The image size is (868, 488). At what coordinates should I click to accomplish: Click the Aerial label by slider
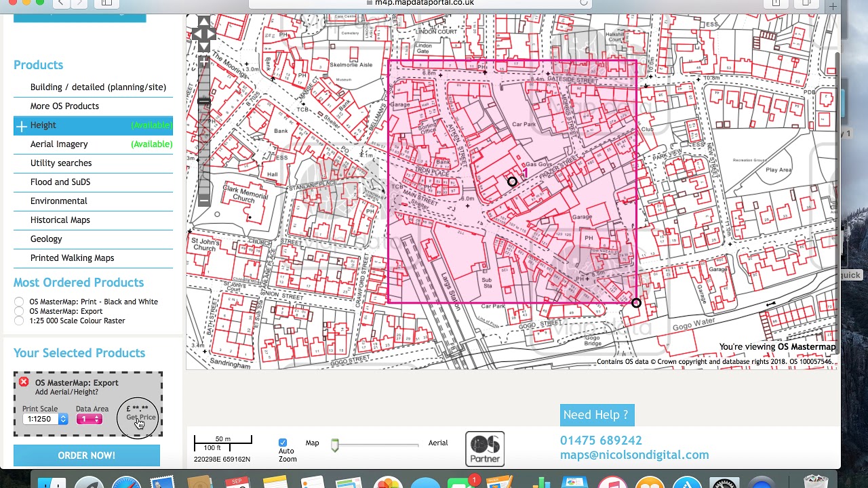point(438,443)
